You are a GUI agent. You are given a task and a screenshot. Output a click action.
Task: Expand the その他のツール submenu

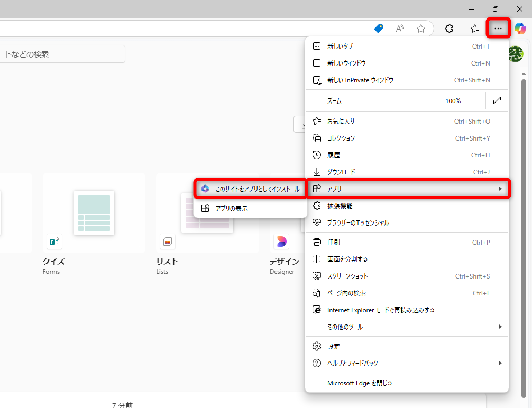[407, 327]
